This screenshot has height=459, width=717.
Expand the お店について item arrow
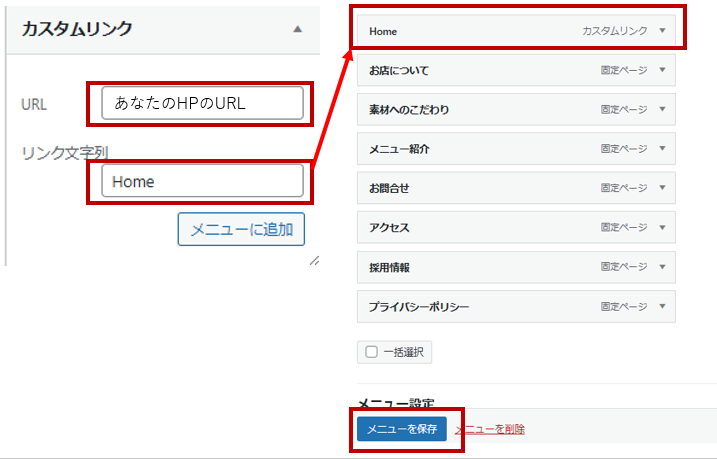click(x=662, y=70)
